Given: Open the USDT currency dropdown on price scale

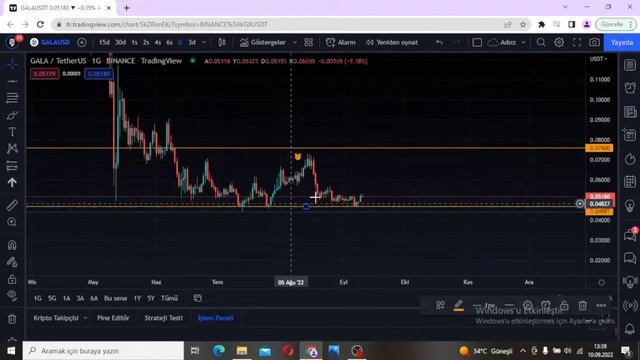Looking at the screenshot, I should (x=598, y=59).
